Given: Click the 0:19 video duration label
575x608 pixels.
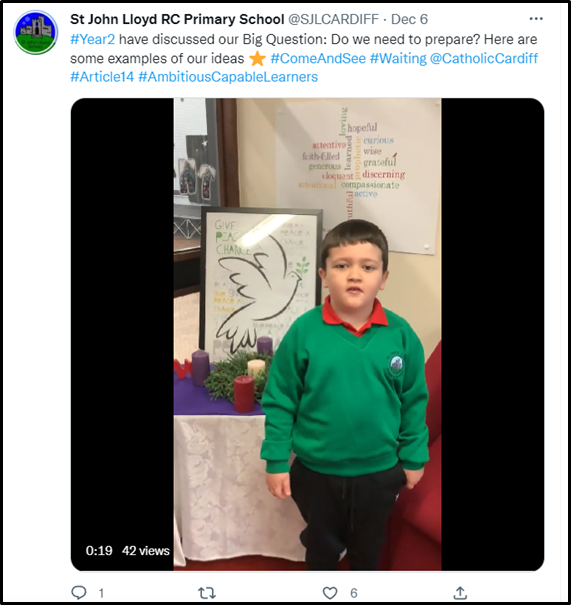Looking at the screenshot, I should pos(100,553).
